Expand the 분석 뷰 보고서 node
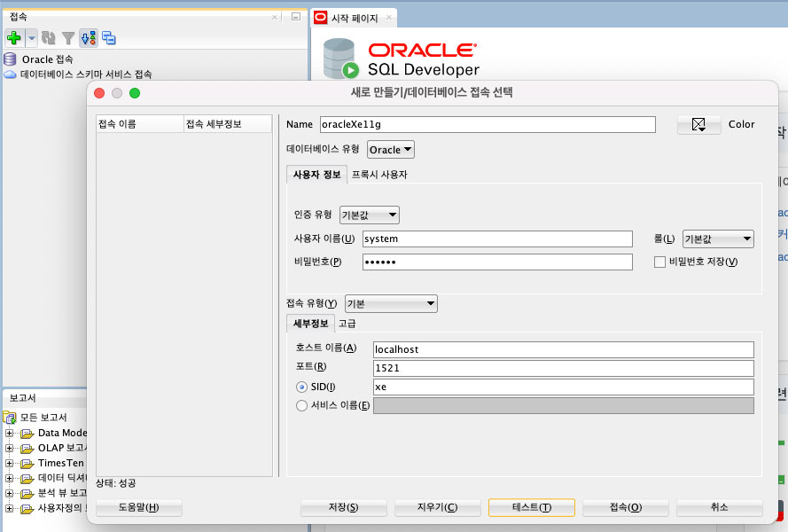 click(9, 493)
